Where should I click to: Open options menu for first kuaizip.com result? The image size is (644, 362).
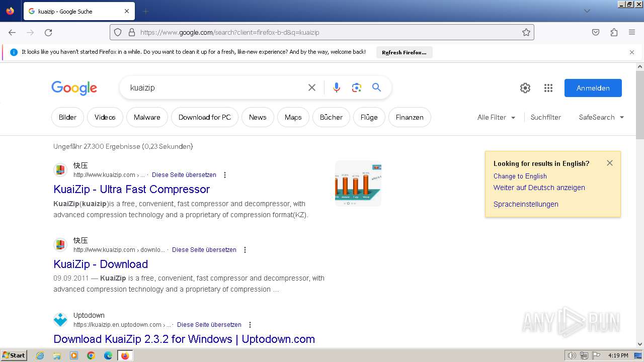point(225,175)
